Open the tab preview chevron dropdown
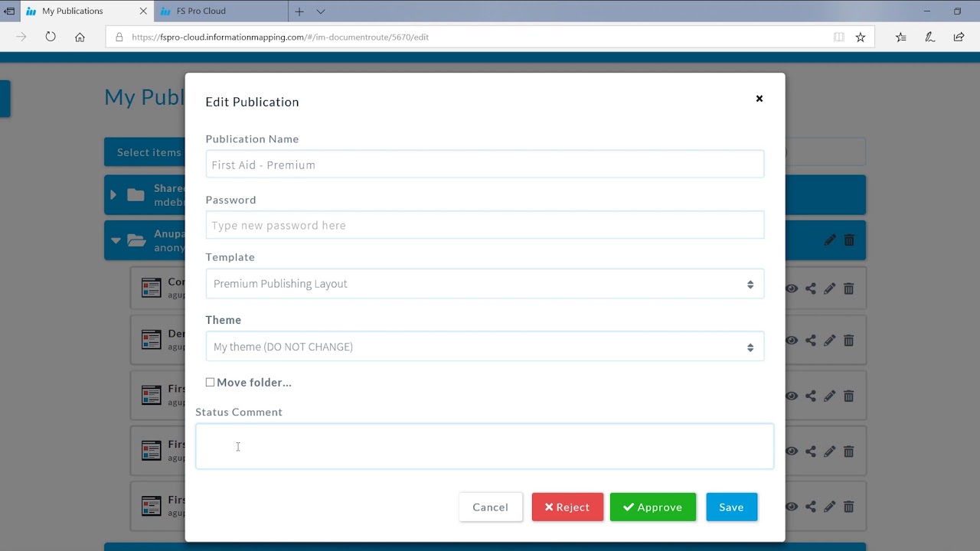This screenshot has width=980, height=551. (x=321, y=11)
